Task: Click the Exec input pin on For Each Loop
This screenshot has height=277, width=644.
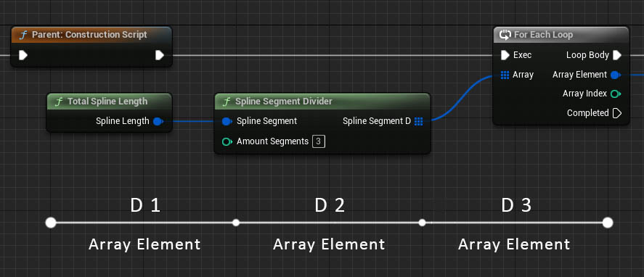Action: 505,55
